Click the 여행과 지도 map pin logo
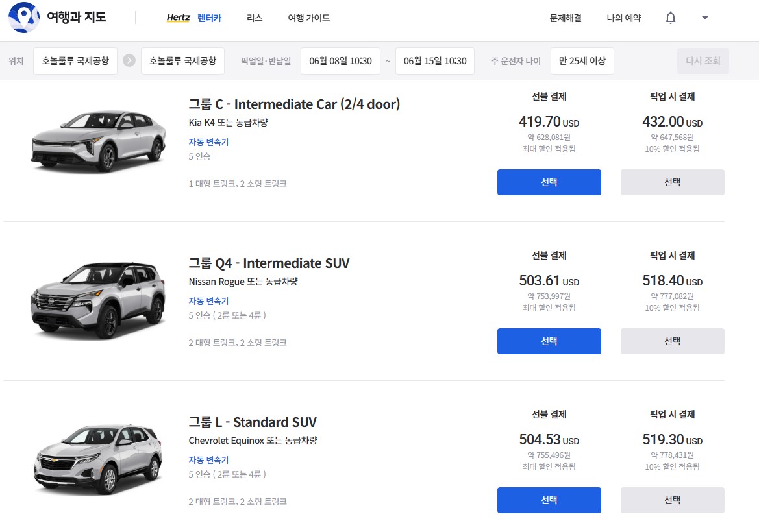This screenshot has height=532, width=759. click(24, 18)
